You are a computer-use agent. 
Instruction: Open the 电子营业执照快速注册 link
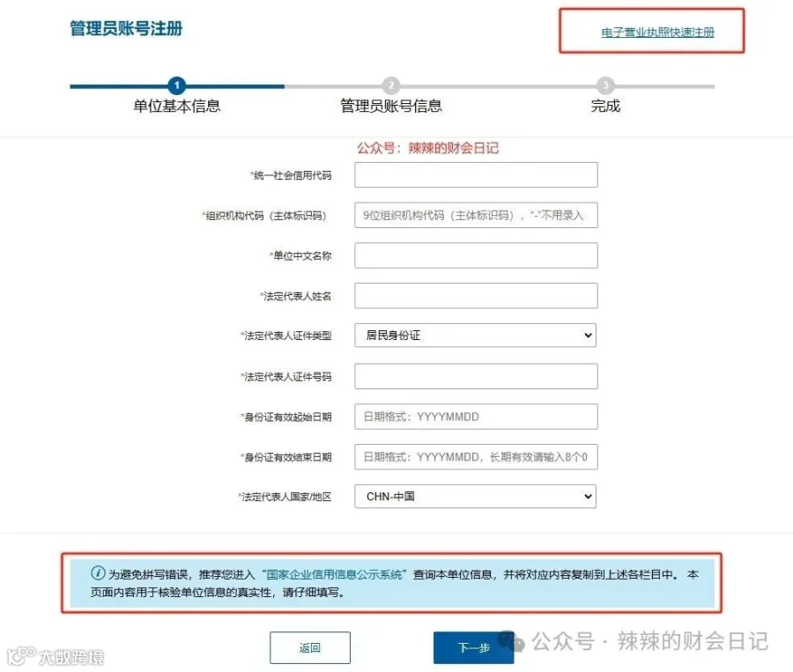coord(657,33)
